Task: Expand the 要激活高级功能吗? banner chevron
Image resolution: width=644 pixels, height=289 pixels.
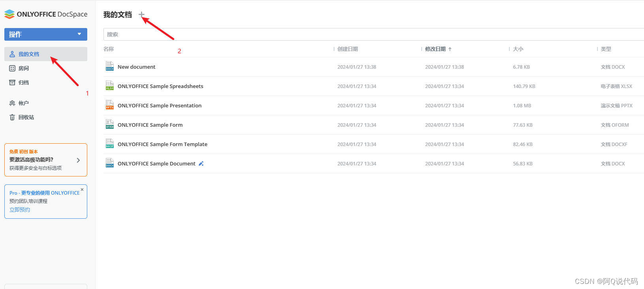Action: (x=78, y=160)
